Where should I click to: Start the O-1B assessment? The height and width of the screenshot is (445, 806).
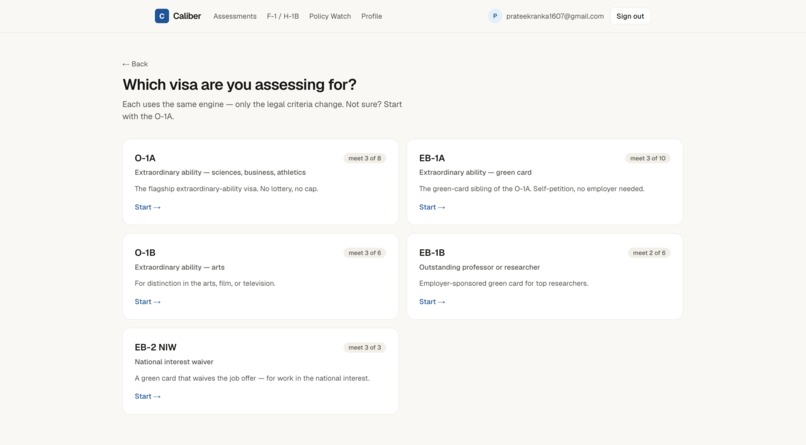coord(148,302)
